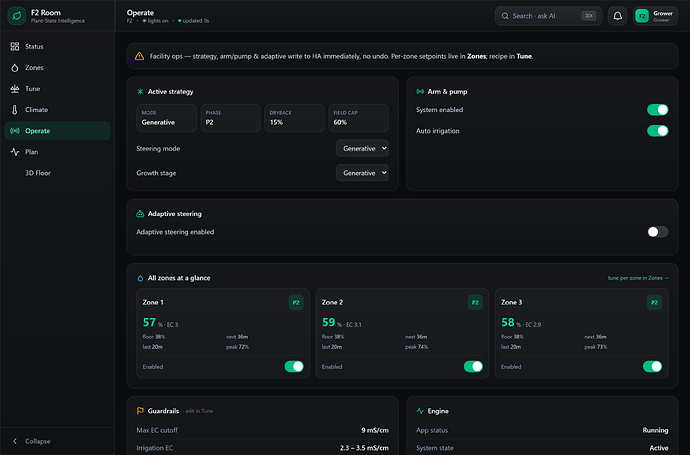
Task: Click the warning triangle icon in banner
Action: coord(139,56)
